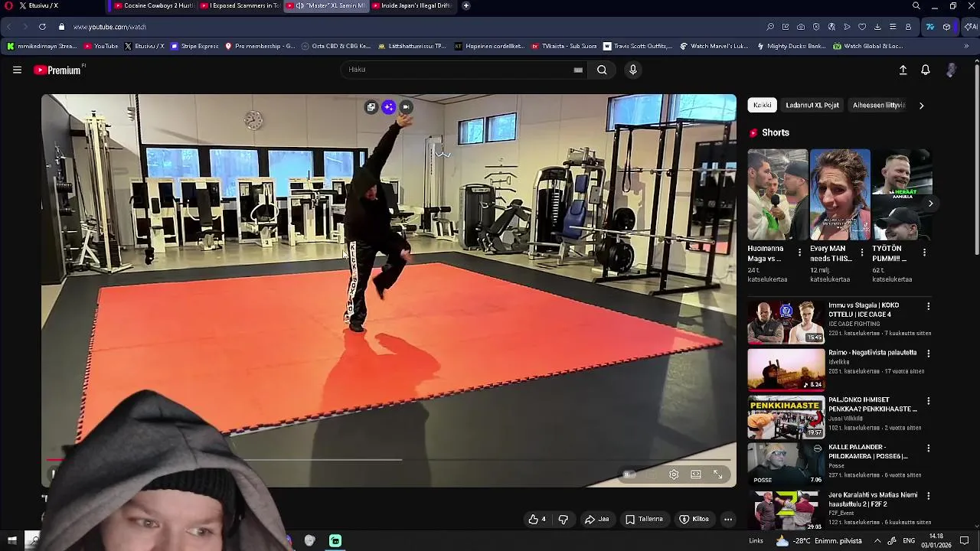Click the ENG language indicator in taskbar

[x=909, y=540]
